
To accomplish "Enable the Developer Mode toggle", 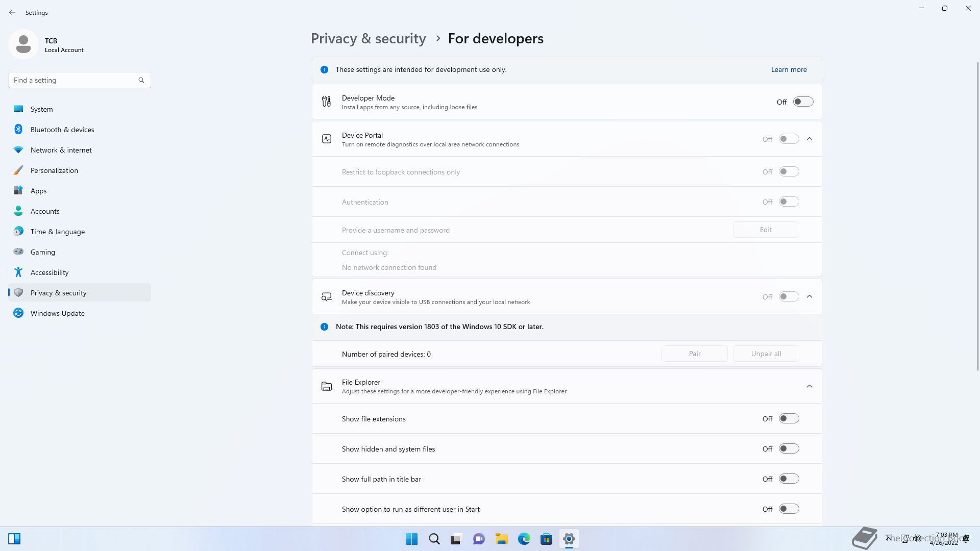I will coord(802,102).
